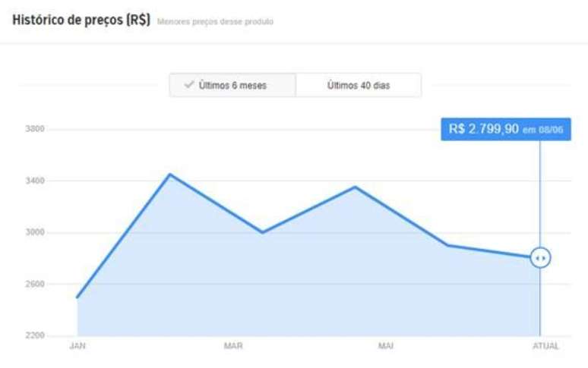Click the checkmark icon beside Últimos 6 meses
The width and height of the screenshot is (588, 368).
pos(189,85)
